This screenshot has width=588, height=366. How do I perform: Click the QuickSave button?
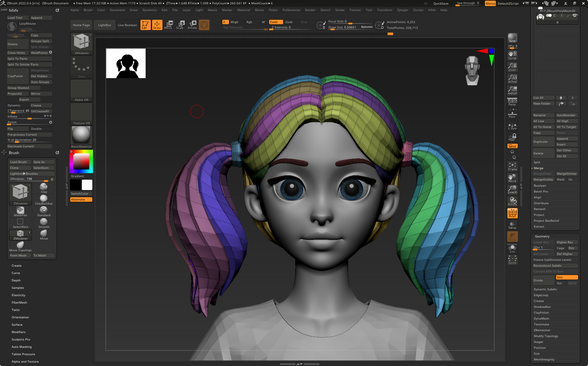441,4
